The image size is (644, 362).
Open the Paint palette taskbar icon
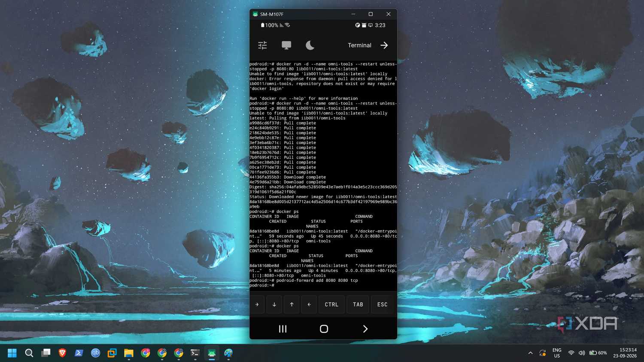(228, 353)
